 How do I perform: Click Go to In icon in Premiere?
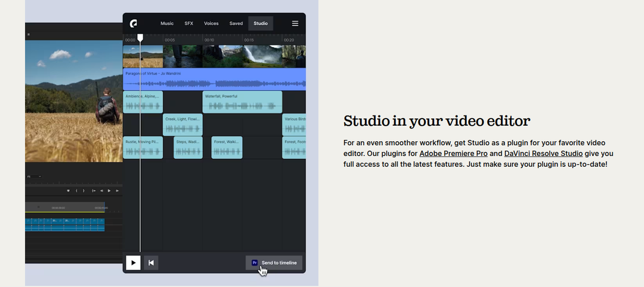(94, 191)
